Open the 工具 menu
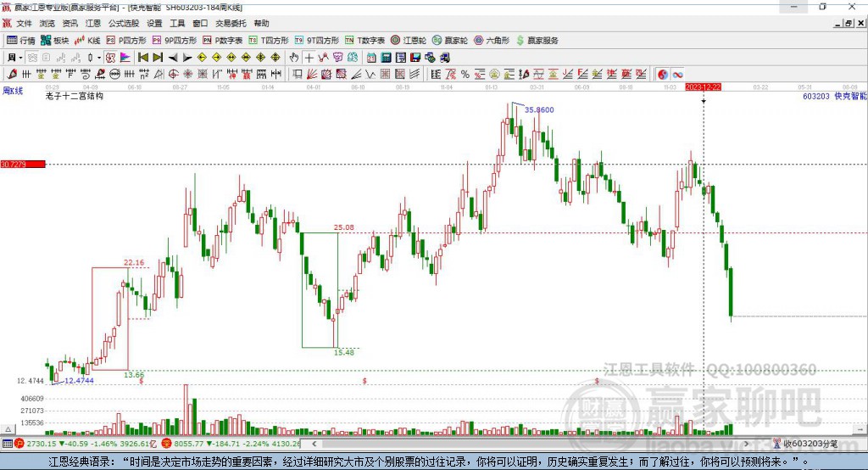868x470 pixels. [177, 23]
